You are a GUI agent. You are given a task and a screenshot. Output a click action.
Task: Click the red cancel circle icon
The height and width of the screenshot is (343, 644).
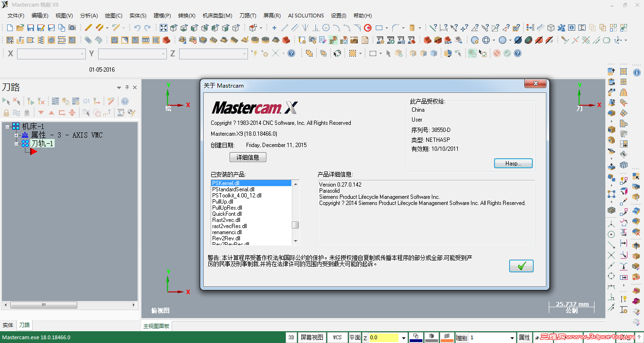[x=497, y=54]
